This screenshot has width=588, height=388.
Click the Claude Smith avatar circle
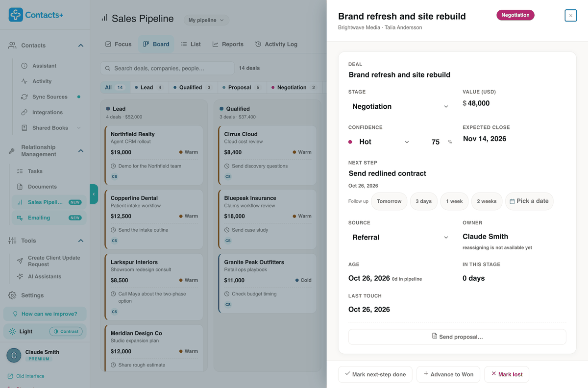click(14, 355)
